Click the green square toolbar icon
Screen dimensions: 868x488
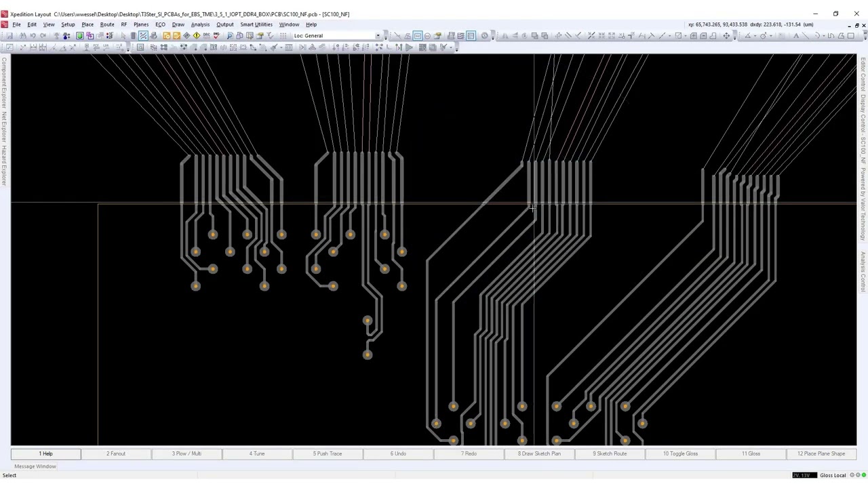[x=79, y=36]
